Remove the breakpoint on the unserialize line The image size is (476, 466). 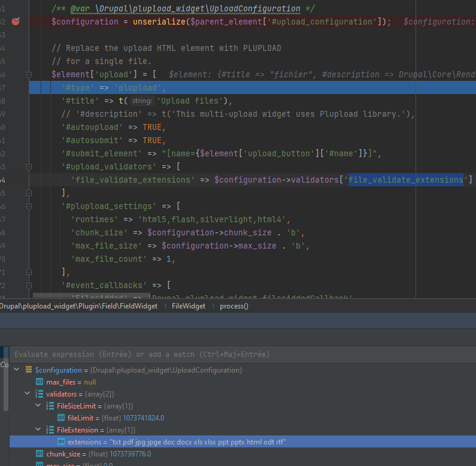tap(16, 22)
